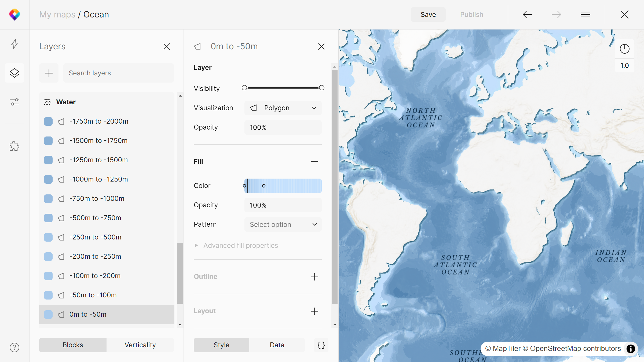This screenshot has width=644, height=362.
Task: Open the Pattern Select option dropdown
Action: coord(283,224)
